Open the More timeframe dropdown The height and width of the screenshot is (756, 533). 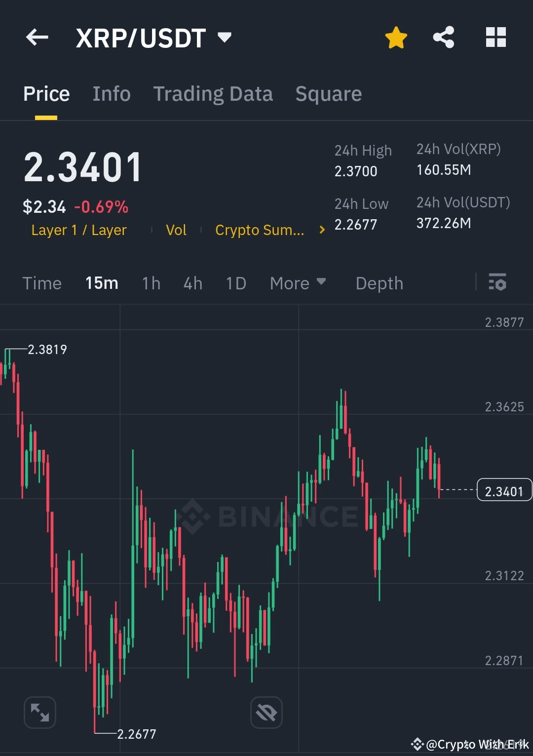coord(298,283)
